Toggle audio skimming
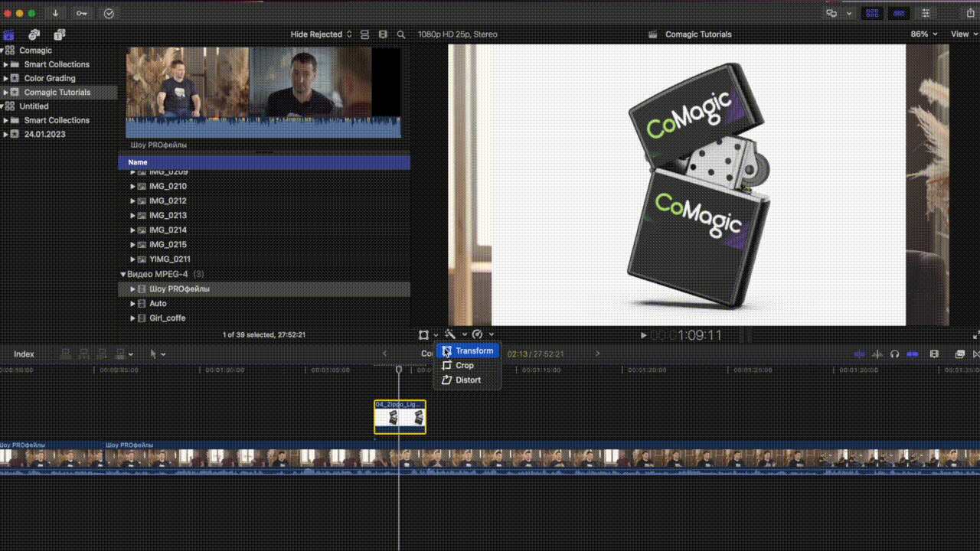 point(877,354)
